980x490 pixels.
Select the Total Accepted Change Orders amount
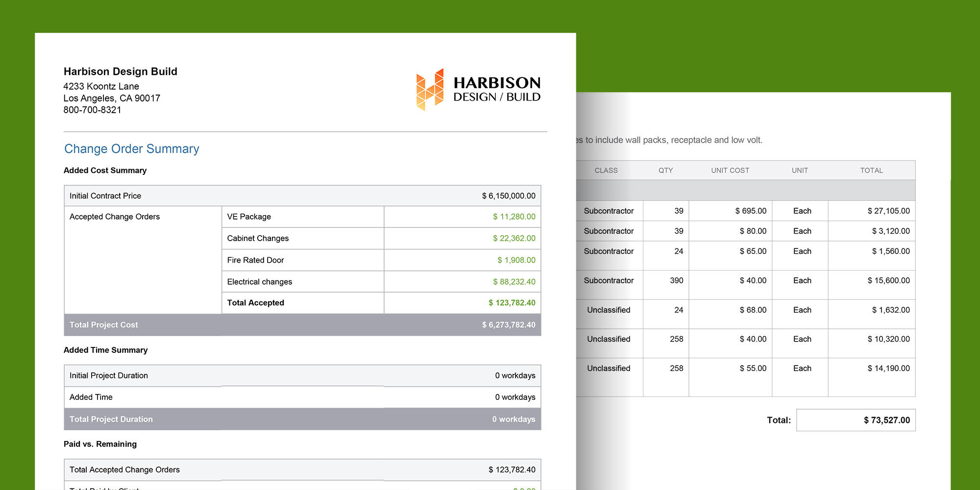[511, 469]
